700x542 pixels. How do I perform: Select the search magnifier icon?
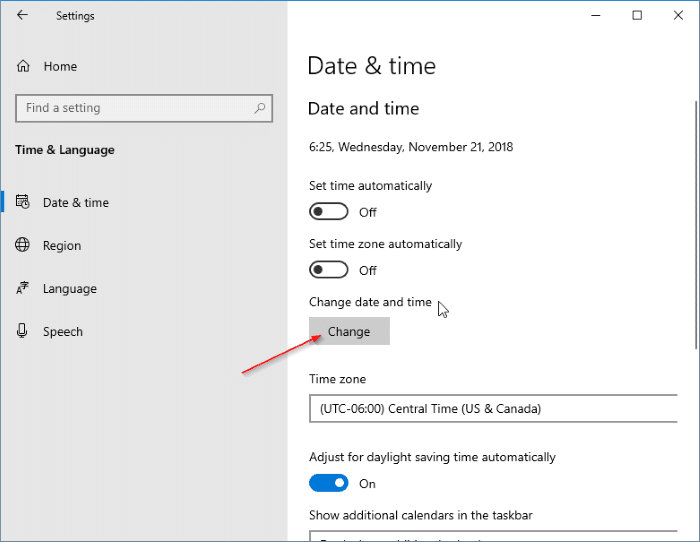259,108
